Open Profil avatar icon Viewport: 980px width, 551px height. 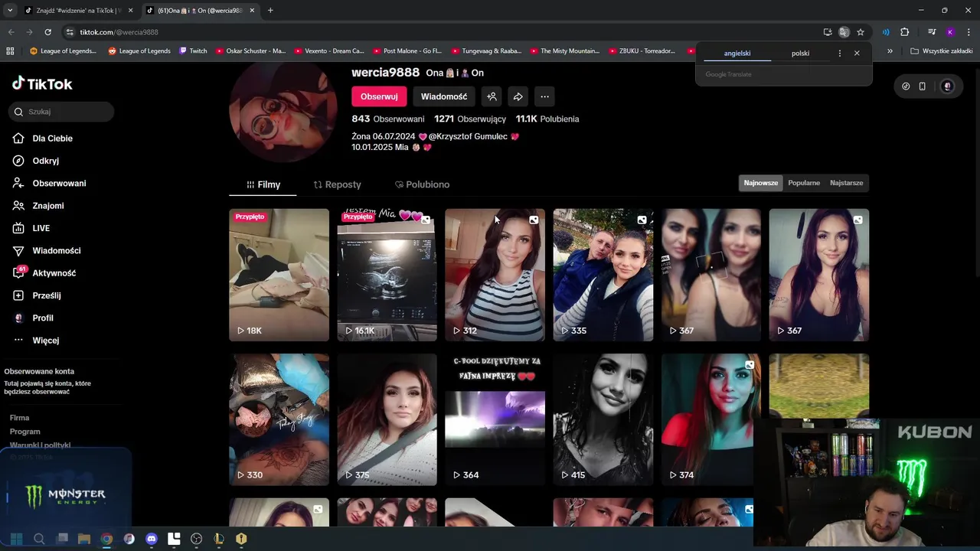18,318
